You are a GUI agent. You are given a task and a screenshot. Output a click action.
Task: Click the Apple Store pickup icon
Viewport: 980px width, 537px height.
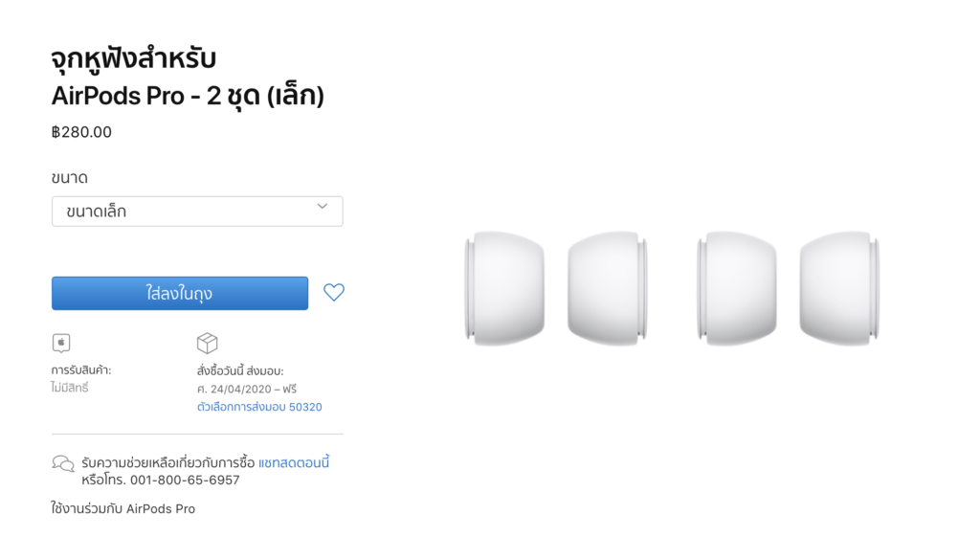pyautogui.click(x=61, y=344)
